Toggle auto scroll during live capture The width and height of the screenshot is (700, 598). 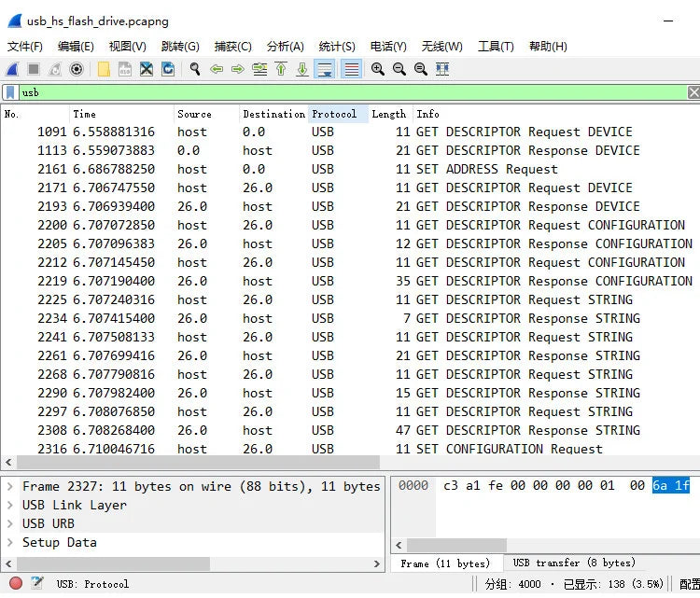325,69
